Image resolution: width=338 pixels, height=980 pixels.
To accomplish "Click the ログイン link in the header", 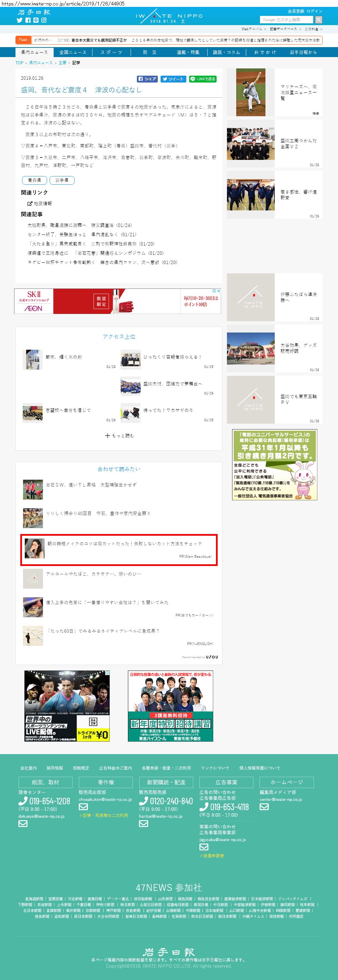I will click(314, 11).
